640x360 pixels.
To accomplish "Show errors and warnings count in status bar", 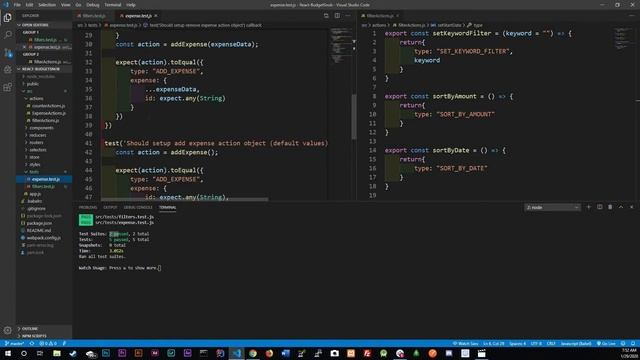I will point(48,344).
